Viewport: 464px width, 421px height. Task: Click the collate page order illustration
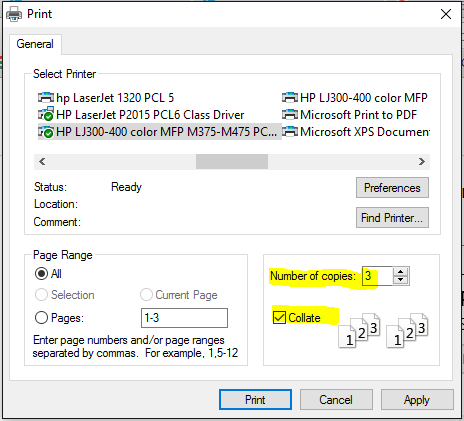coord(383,330)
